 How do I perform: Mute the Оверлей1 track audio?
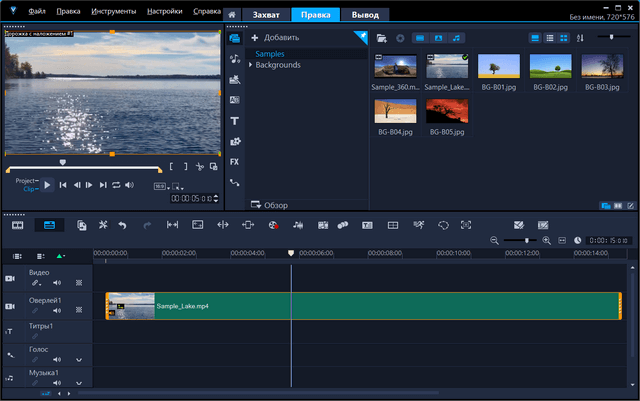point(57,310)
